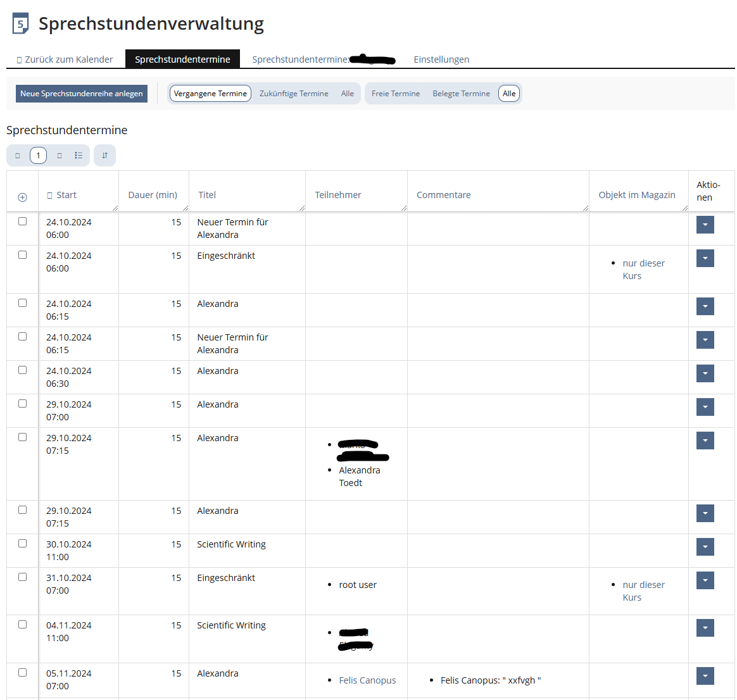Switch to the Einstellungen tab
The image size is (737, 700).
click(x=441, y=59)
